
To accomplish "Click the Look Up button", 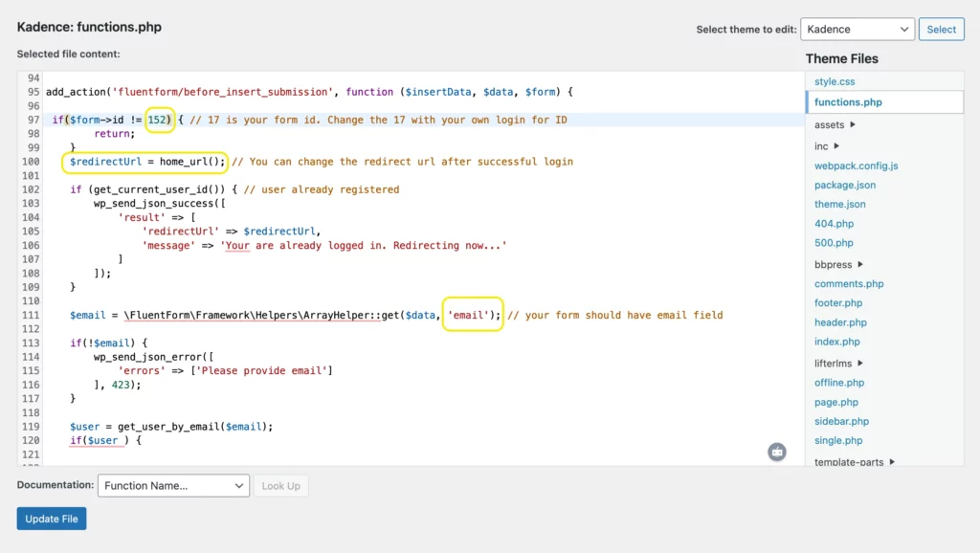I will tap(280, 485).
